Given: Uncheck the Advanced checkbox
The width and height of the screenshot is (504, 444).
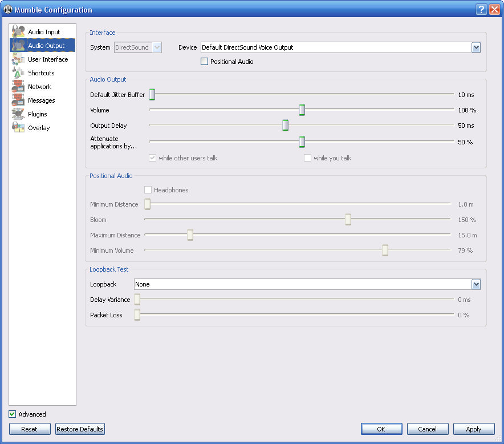Looking at the screenshot, I should [13, 414].
